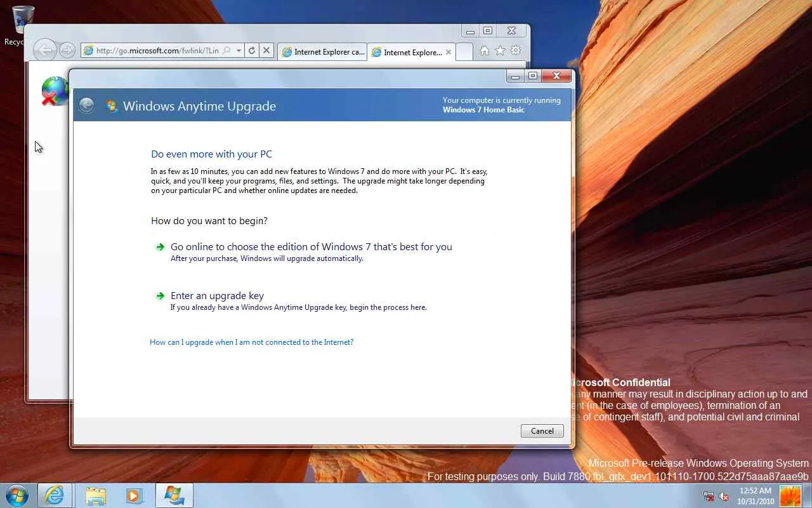This screenshot has width=812, height=508.
Task: Click the 'Windows 7 Home Basic' text
Action: pyautogui.click(x=483, y=110)
